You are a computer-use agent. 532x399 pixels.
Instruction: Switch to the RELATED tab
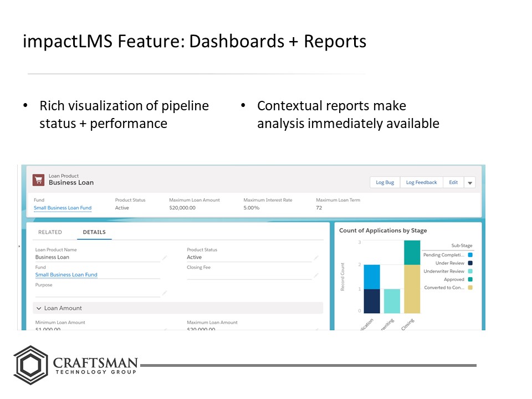(x=50, y=232)
